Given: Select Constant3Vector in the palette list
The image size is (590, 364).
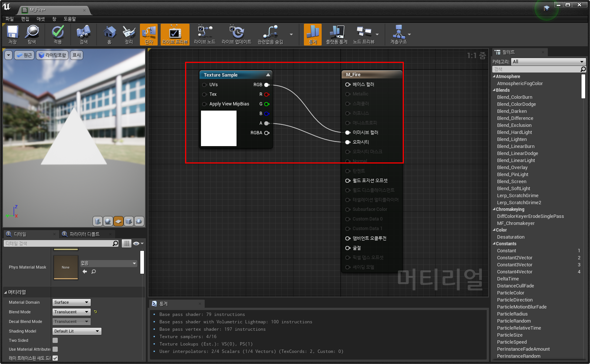Looking at the screenshot, I should tap(514, 265).
